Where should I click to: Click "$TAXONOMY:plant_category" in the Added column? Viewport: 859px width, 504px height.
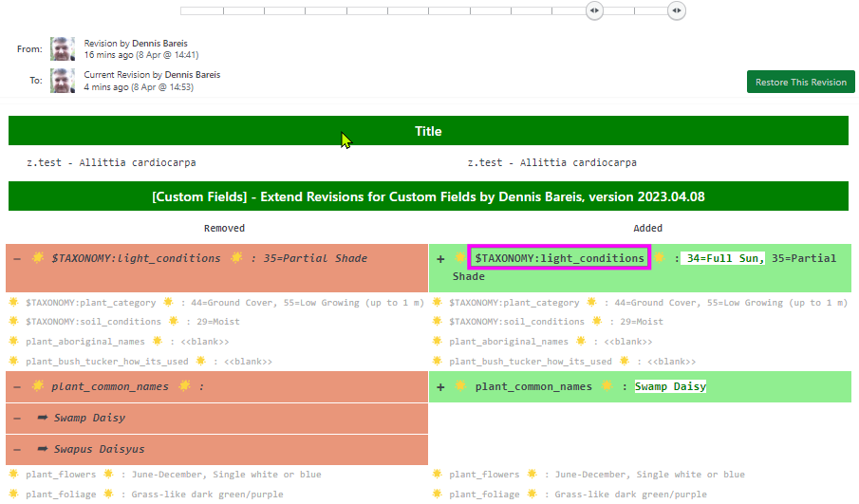tap(514, 303)
